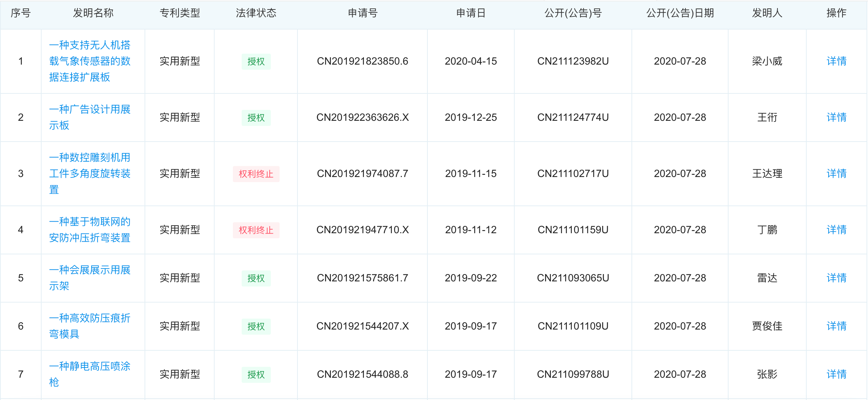Click 详情 for row 1 patent

click(x=836, y=61)
